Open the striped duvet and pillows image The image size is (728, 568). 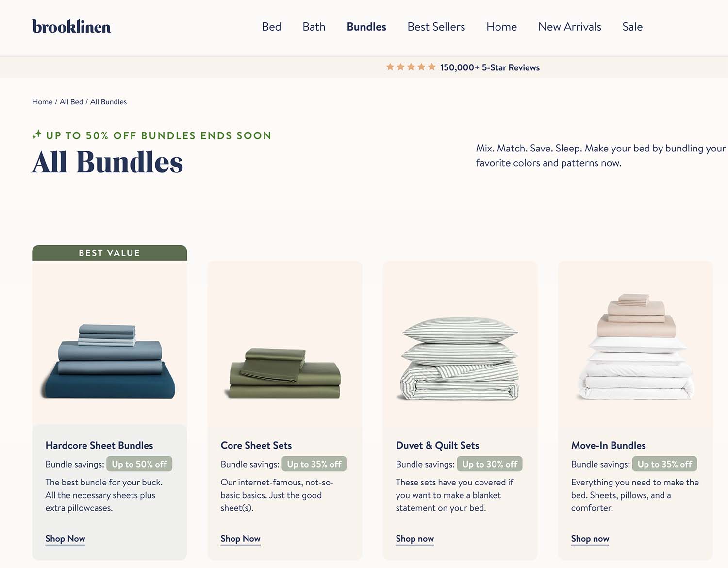pos(460,359)
